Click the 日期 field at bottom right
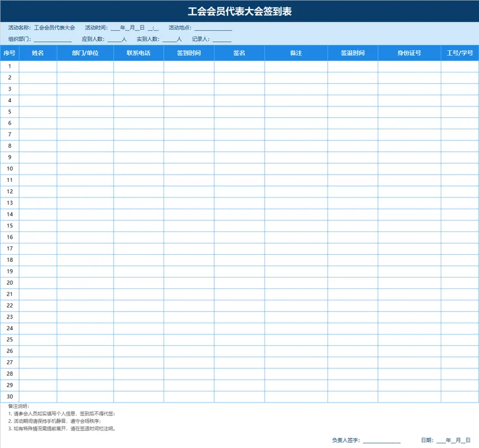Screen dimensions: 479x448 coord(445,440)
